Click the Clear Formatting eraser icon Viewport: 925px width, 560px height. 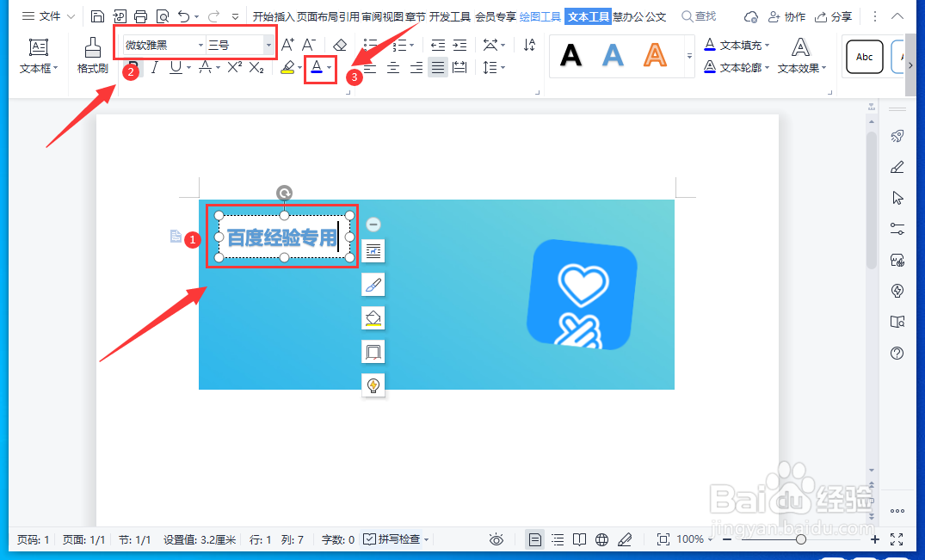(340, 45)
